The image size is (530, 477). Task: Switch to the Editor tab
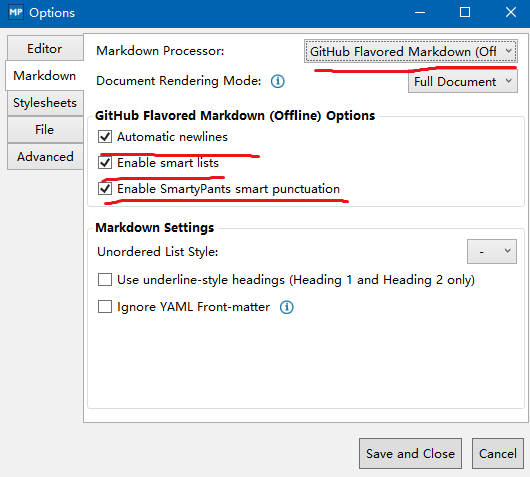coord(45,48)
